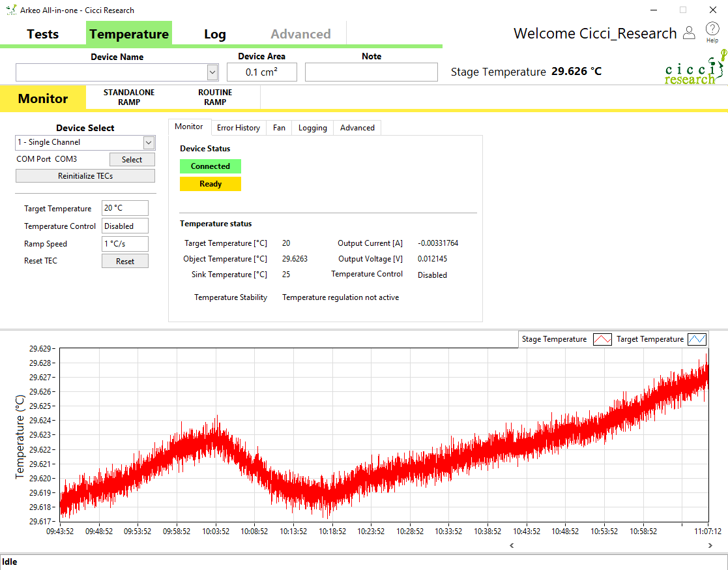
Task: Click the Reset TEC Reset button
Action: pyautogui.click(x=124, y=261)
